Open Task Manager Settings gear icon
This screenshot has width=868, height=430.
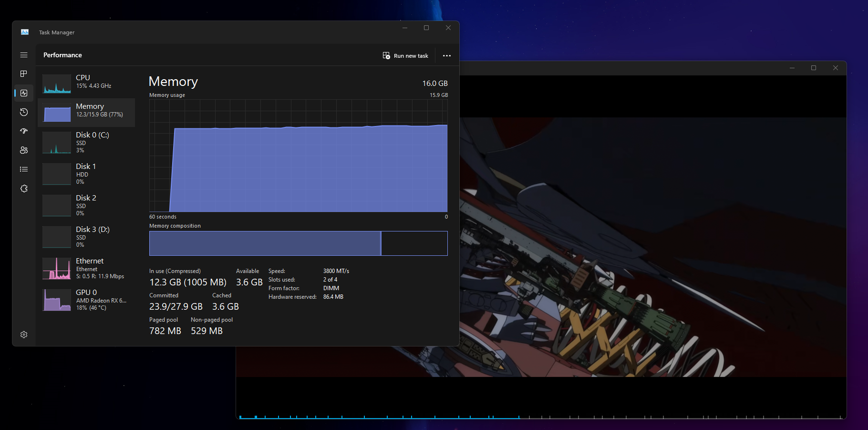pos(24,335)
